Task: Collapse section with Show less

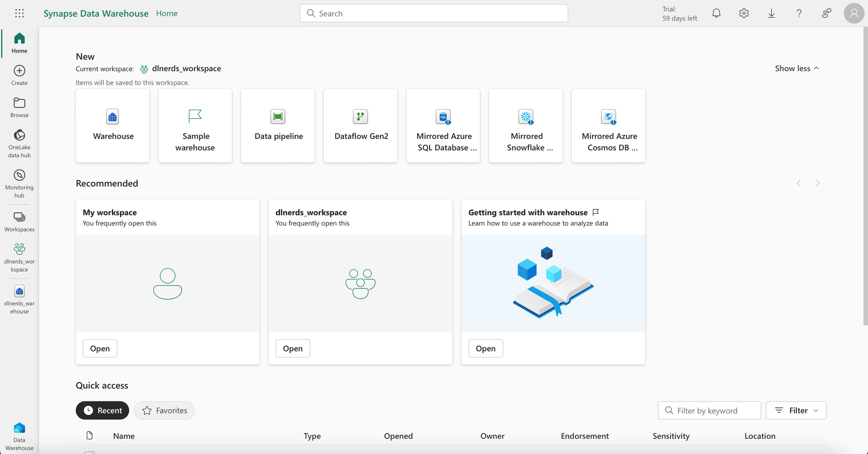Action: click(x=796, y=68)
